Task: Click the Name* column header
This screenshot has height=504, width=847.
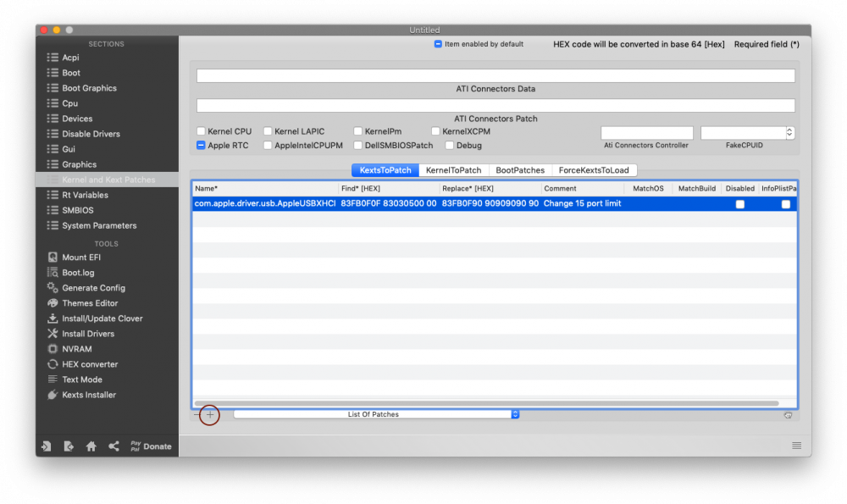Action: click(265, 189)
